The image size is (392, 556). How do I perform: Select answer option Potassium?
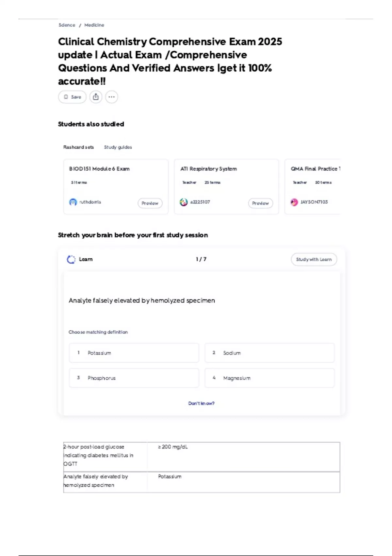(134, 353)
